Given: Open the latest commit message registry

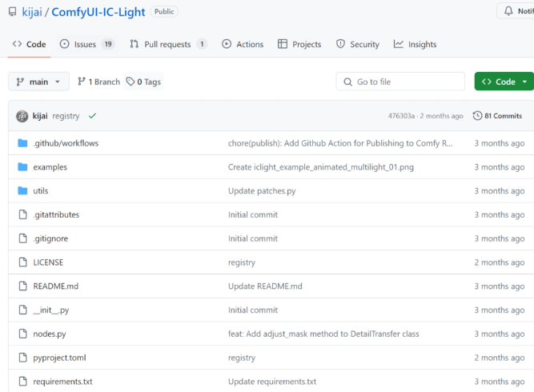Looking at the screenshot, I should click(66, 116).
